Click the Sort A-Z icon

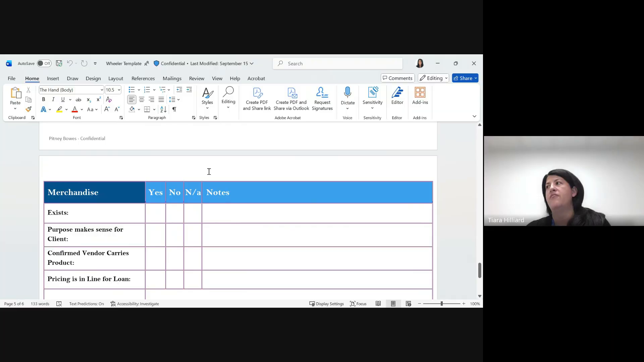point(163,109)
